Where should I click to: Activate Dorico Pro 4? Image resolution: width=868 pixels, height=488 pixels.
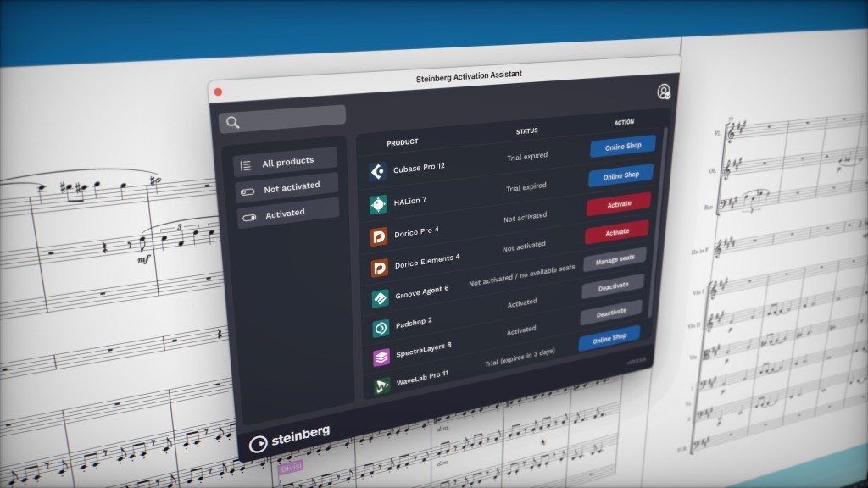[618, 204]
